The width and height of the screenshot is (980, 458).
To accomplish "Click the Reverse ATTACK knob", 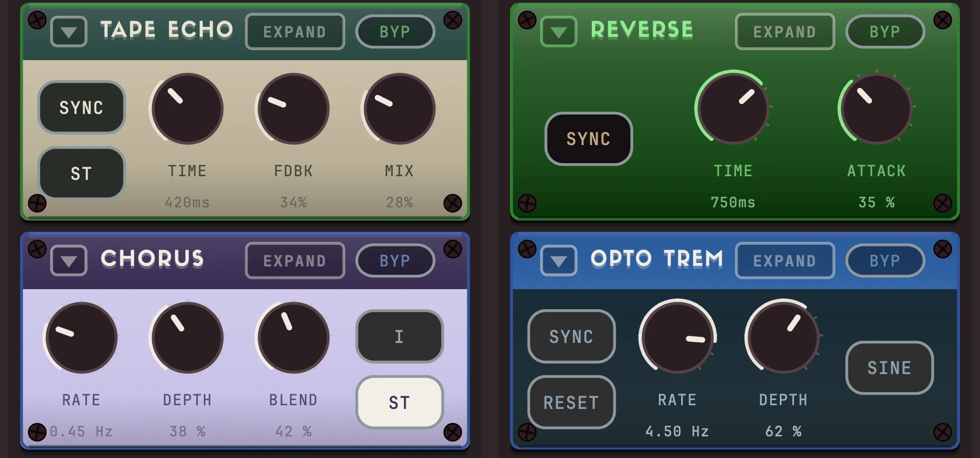I will [x=877, y=109].
